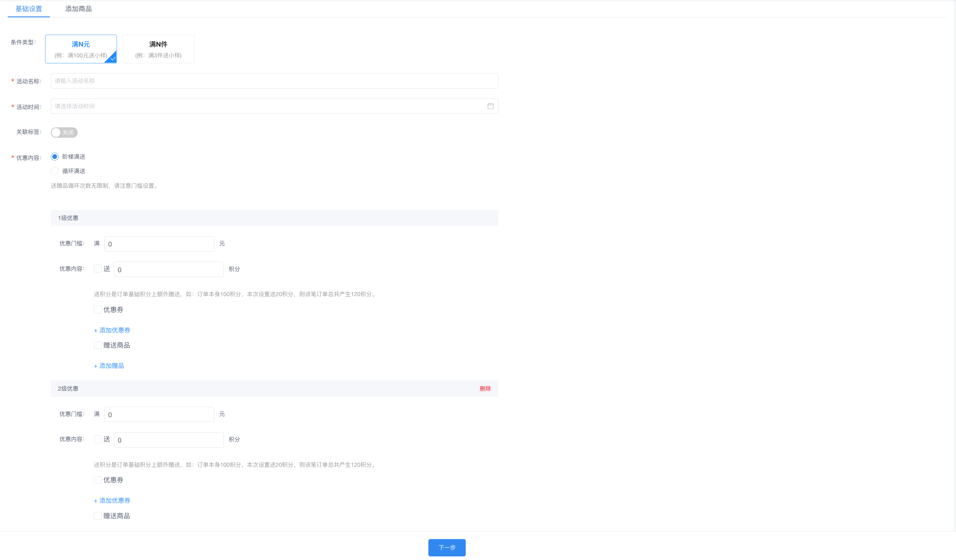The height and width of the screenshot is (560, 956).
Task: Toggle the 关联标签 switch on
Action: [64, 132]
